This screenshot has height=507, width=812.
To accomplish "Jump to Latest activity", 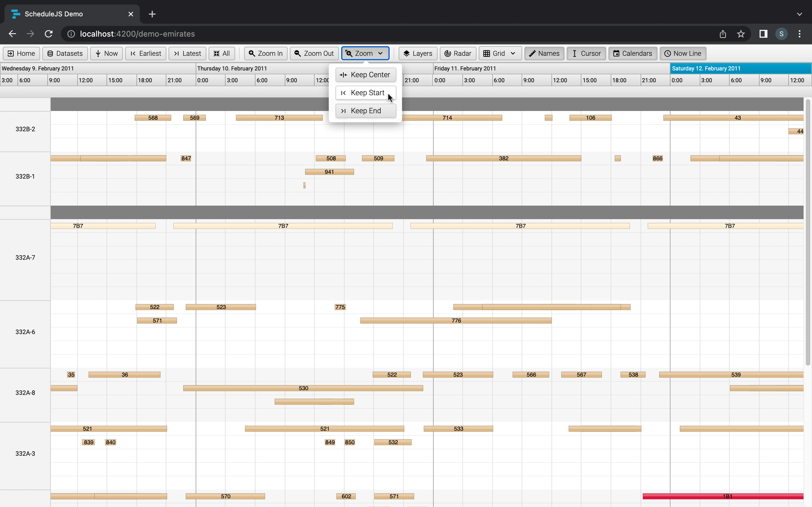I will click(187, 53).
